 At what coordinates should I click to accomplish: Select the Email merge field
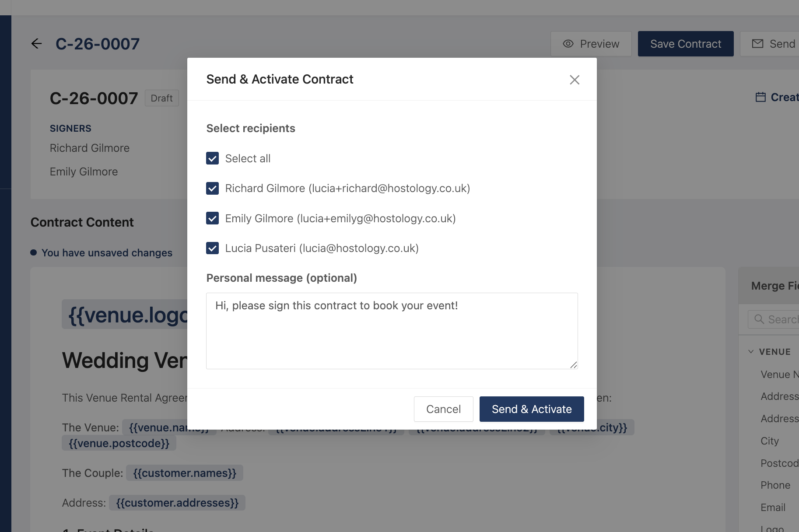[x=773, y=507]
